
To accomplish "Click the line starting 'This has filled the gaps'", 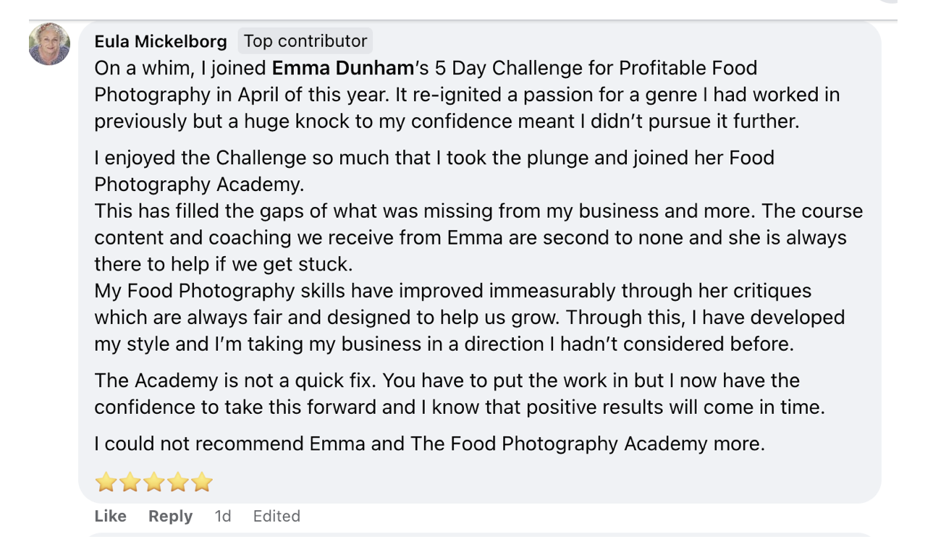I will coord(478,211).
